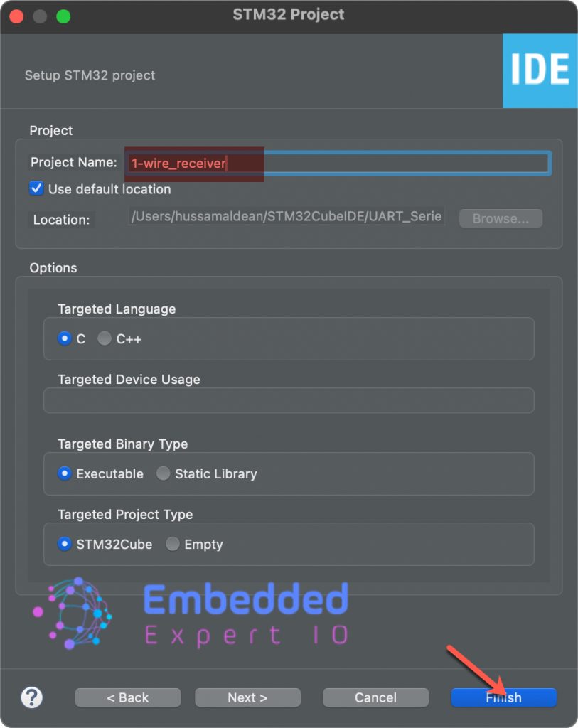This screenshot has width=578, height=728.
Task: Click the Embedded Expert IO brain logo
Action: (x=72, y=613)
